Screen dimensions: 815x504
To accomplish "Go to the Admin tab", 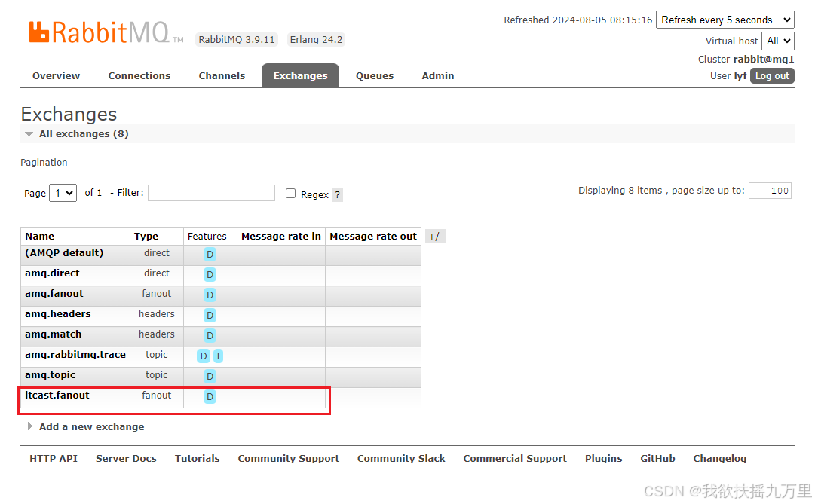I will [x=437, y=76].
